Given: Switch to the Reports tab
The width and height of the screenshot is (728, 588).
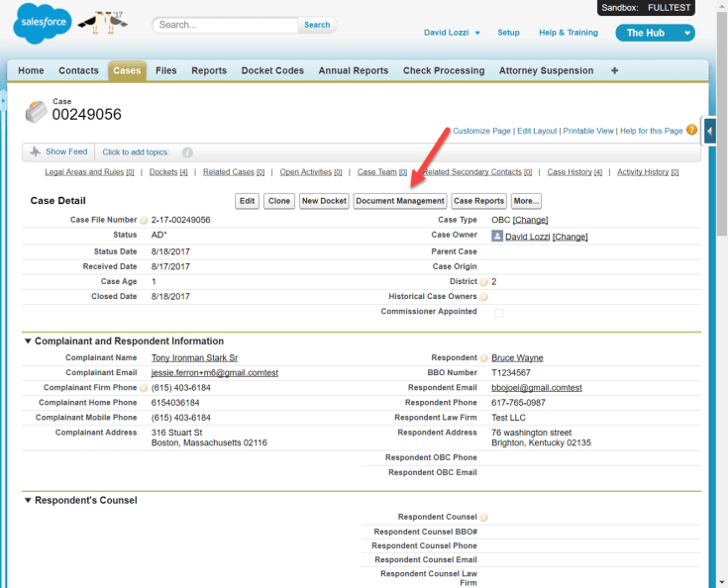Looking at the screenshot, I should 209,70.
